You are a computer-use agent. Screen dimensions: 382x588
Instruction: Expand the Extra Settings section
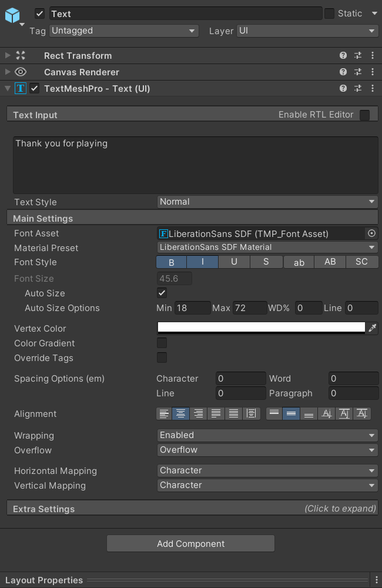(x=192, y=509)
